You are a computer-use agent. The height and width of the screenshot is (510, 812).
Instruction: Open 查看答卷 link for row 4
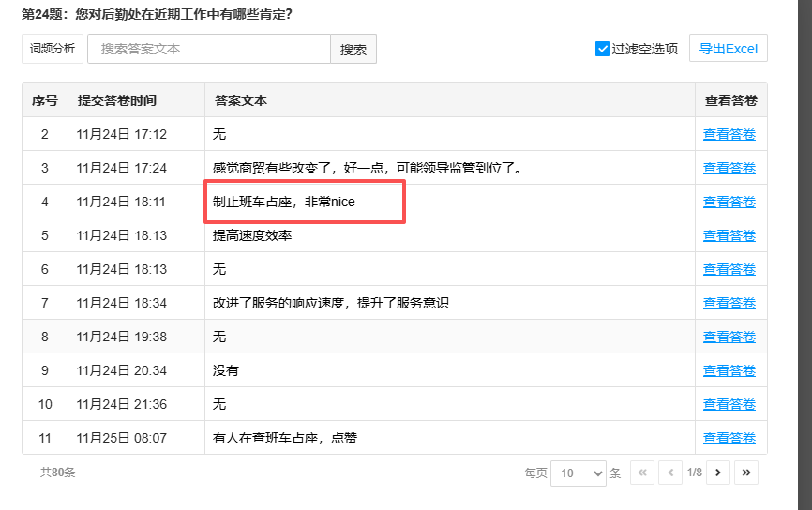pyautogui.click(x=729, y=202)
